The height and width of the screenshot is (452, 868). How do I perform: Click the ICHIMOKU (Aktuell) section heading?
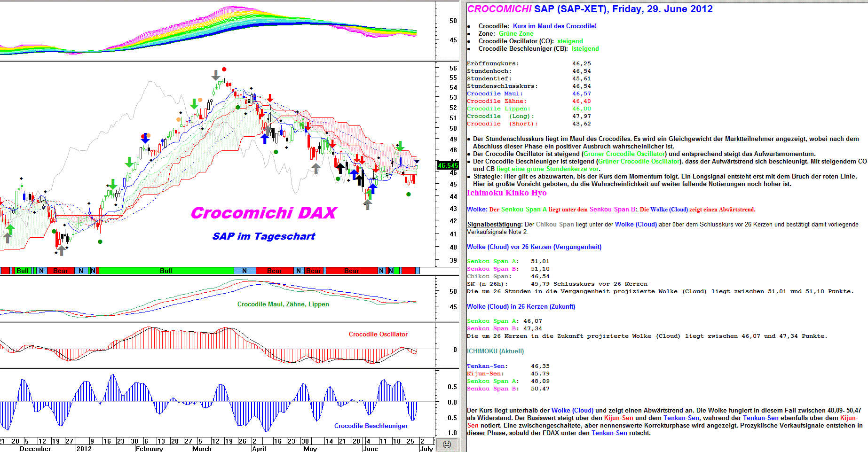click(x=495, y=351)
